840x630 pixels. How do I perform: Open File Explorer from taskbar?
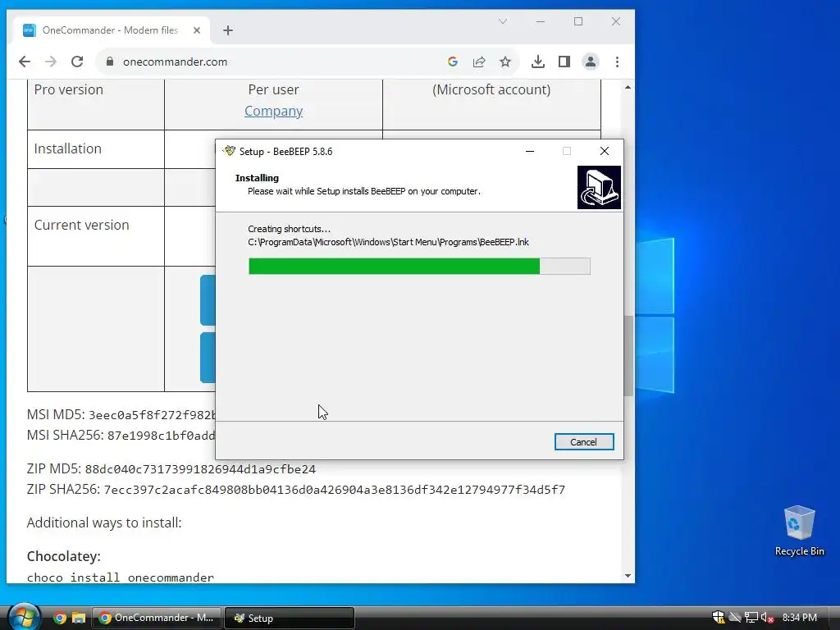tap(79, 618)
